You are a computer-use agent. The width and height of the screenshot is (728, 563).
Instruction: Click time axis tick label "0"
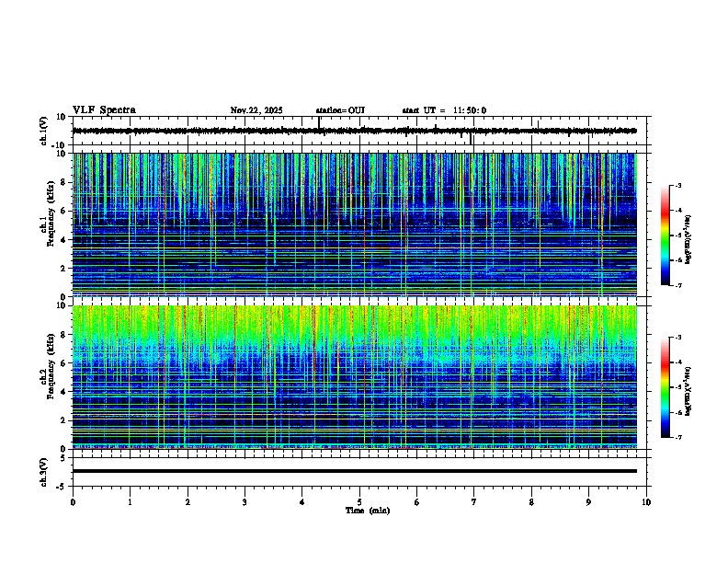click(73, 502)
